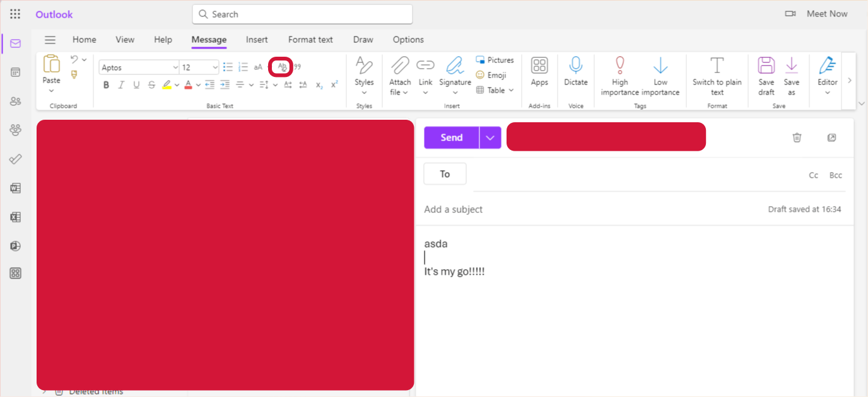Click the Undo arrow
Screen dimensions: 868x397
(74, 59)
